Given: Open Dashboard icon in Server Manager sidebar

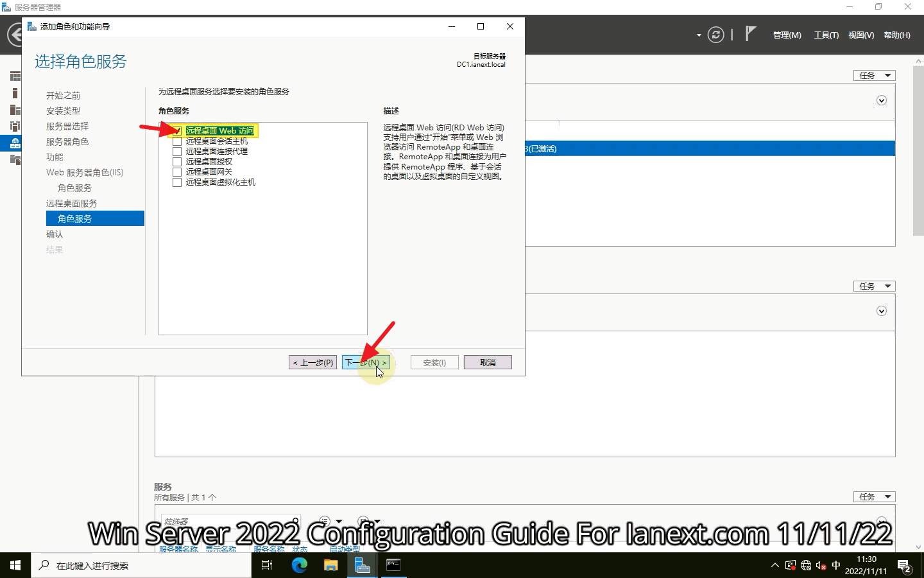Looking at the screenshot, I should (x=15, y=76).
